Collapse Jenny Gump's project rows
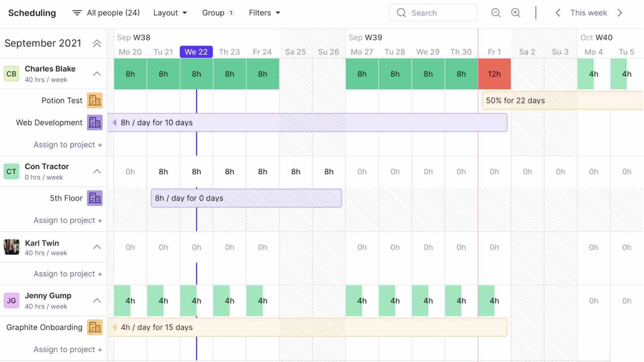This screenshot has height=362, width=644. coord(97,301)
